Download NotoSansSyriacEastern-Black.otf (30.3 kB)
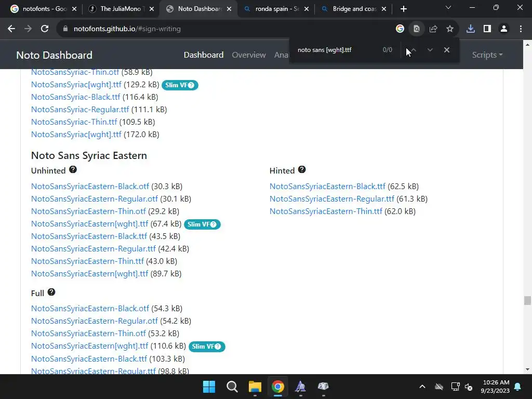 pyautogui.click(x=90, y=187)
